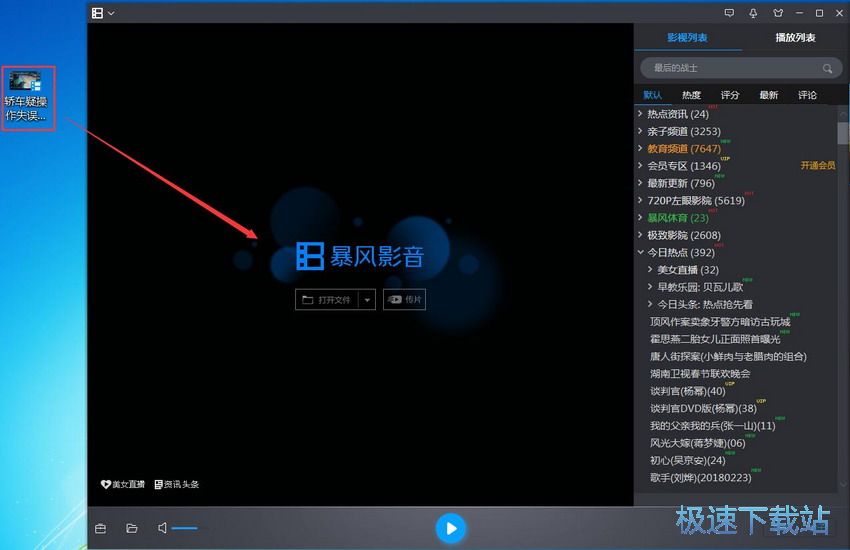The image size is (850, 550).
Task: Open 谈判官DVD版(杨幂)(38) item
Action: 703,409
